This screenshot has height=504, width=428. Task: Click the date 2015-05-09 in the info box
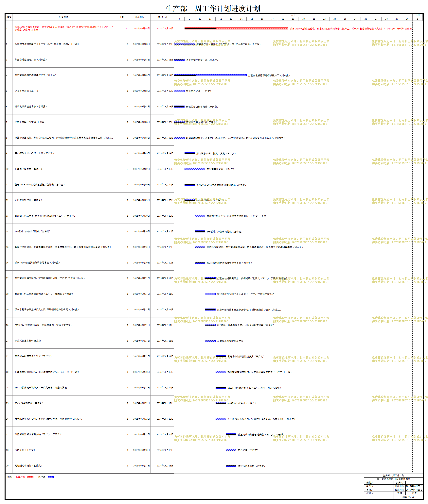(408, 497)
